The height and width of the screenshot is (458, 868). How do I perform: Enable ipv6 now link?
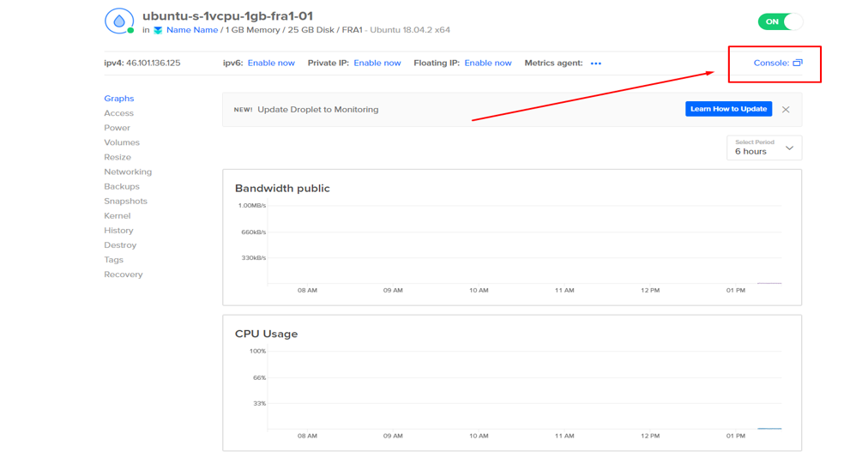pos(271,63)
